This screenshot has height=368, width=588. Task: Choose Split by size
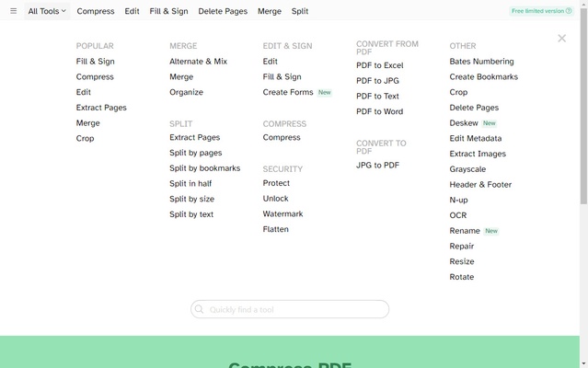click(x=191, y=199)
